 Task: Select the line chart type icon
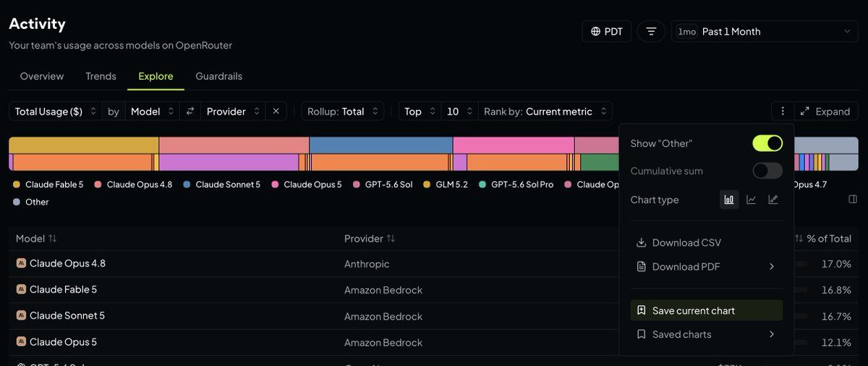click(x=752, y=200)
